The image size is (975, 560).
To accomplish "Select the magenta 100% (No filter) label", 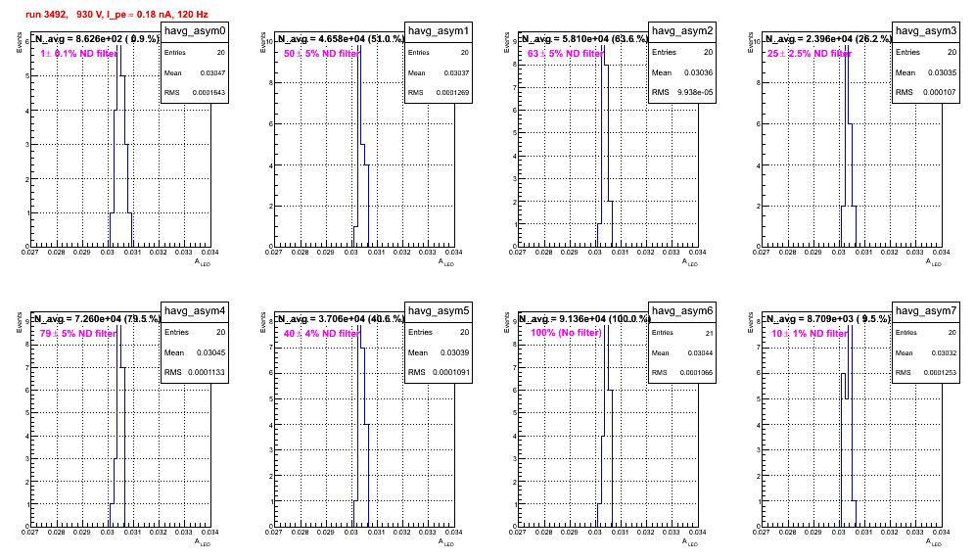I will [566, 333].
